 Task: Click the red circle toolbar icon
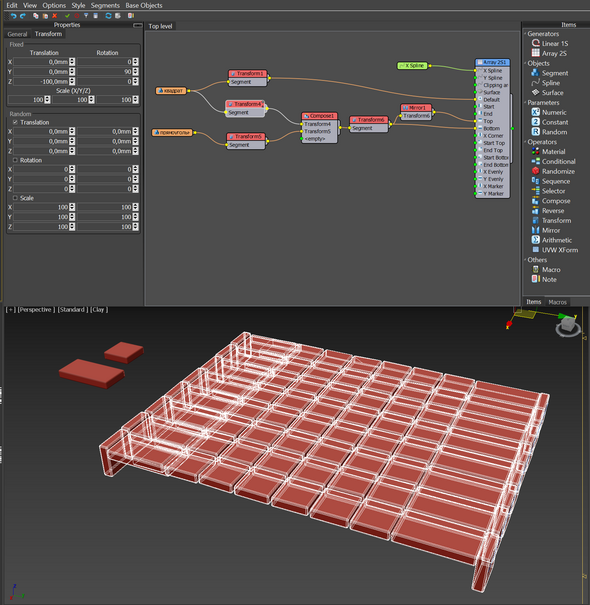[x=77, y=16]
